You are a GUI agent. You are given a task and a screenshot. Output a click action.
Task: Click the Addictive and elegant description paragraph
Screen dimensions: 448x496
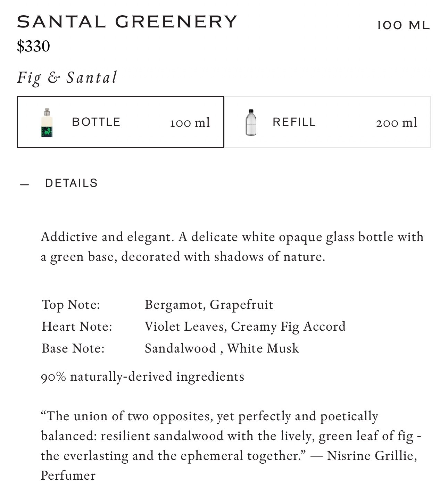coord(232,247)
